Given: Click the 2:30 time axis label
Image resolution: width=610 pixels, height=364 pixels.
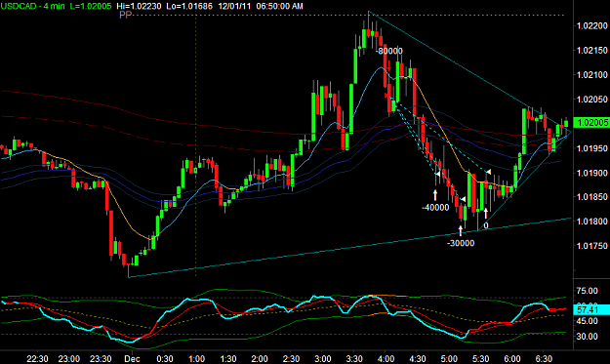Looking at the screenshot, I should (291, 359).
